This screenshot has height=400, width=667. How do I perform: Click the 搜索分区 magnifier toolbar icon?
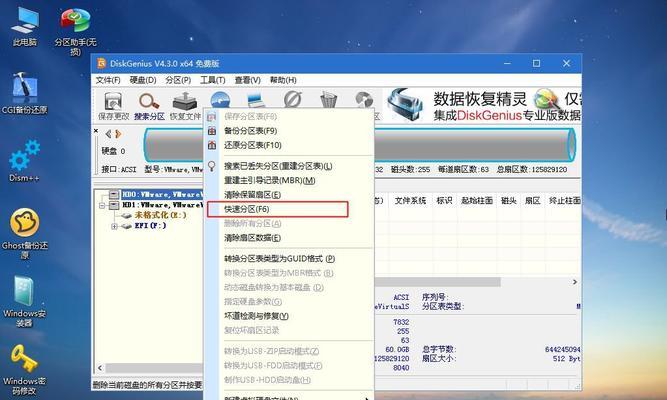pyautogui.click(x=149, y=106)
